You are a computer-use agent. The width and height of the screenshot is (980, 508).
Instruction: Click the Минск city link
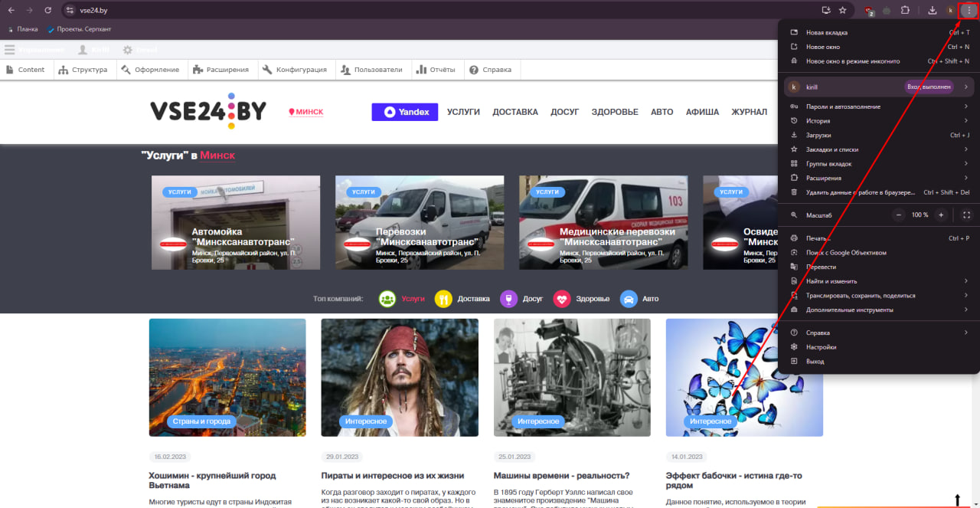pos(306,112)
